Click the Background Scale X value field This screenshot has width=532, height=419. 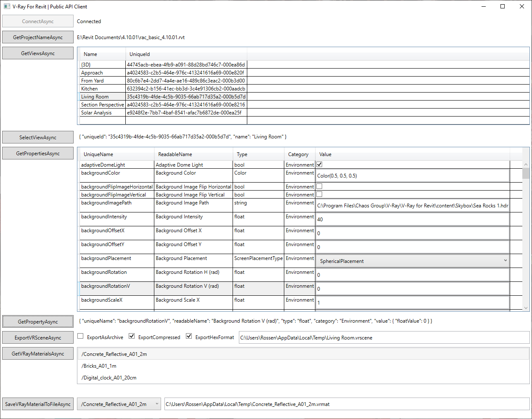(x=413, y=302)
